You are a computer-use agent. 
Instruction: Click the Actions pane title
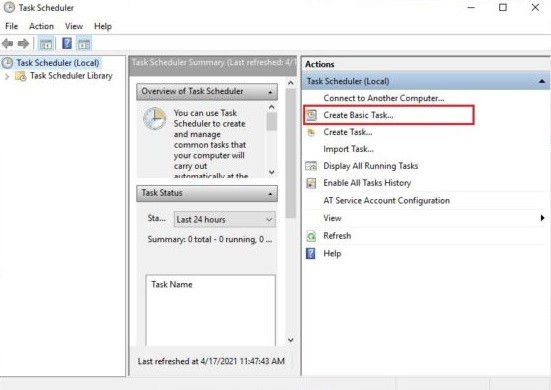pyautogui.click(x=319, y=64)
